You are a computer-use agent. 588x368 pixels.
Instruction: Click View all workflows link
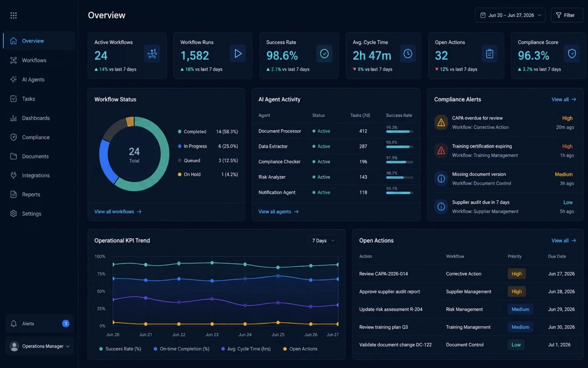coord(118,211)
